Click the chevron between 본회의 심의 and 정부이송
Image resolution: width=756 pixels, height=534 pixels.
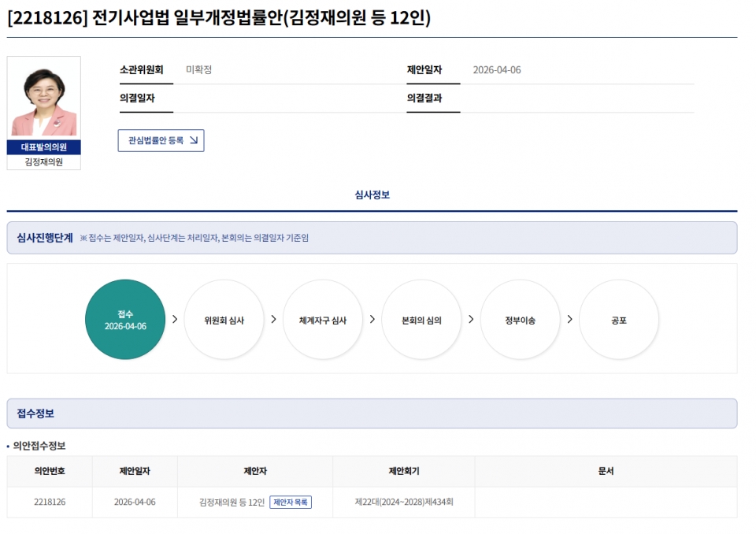point(471,320)
